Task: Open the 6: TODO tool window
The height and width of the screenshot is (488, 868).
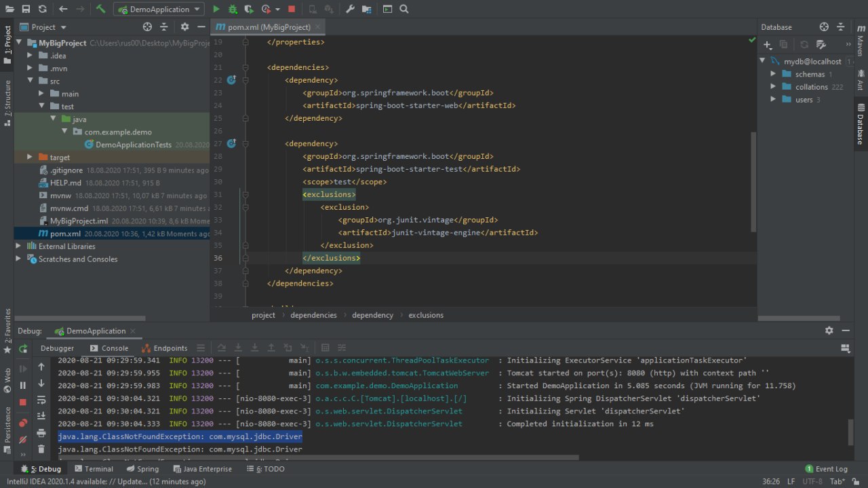Action: 265,469
